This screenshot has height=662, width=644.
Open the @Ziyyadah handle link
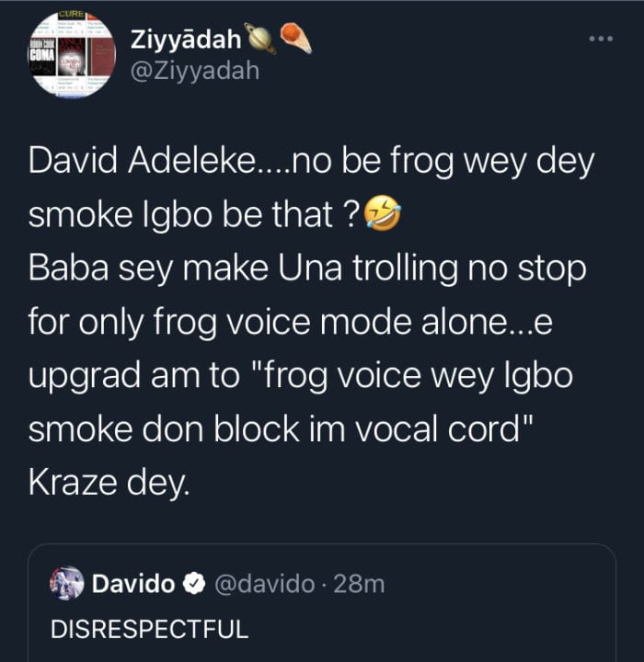pyautogui.click(x=195, y=71)
